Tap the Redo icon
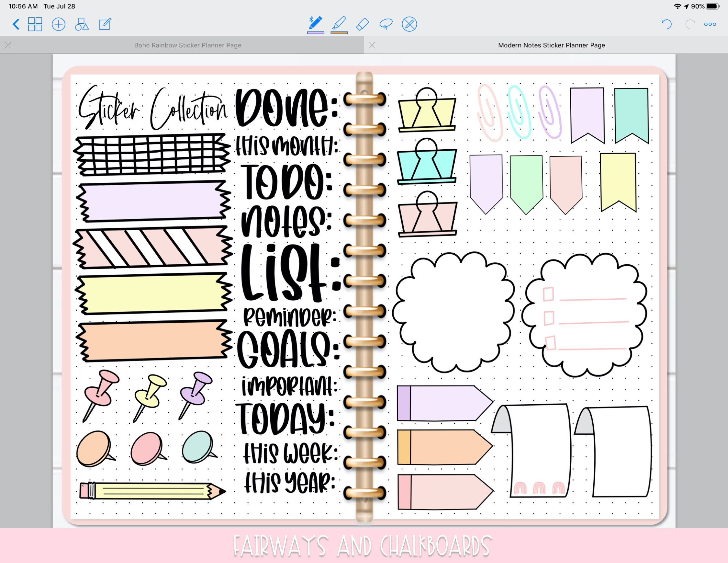The image size is (728, 563). 689,24
